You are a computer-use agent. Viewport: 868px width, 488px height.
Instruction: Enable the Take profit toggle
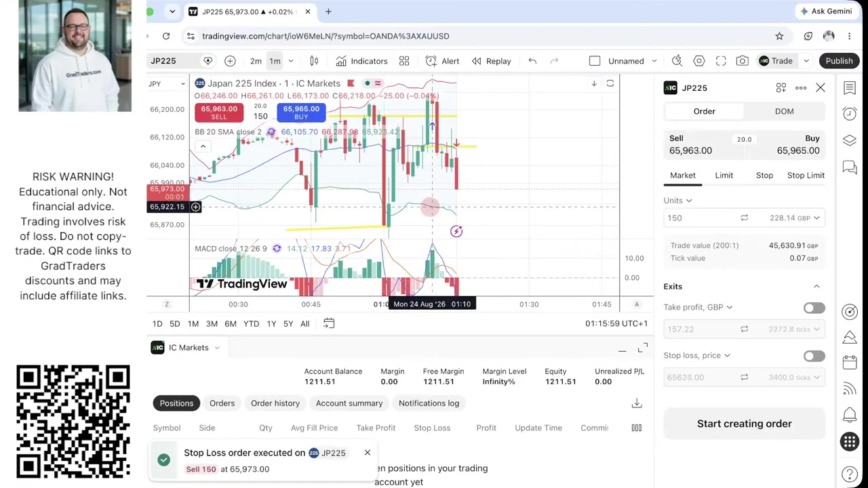click(x=814, y=308)
